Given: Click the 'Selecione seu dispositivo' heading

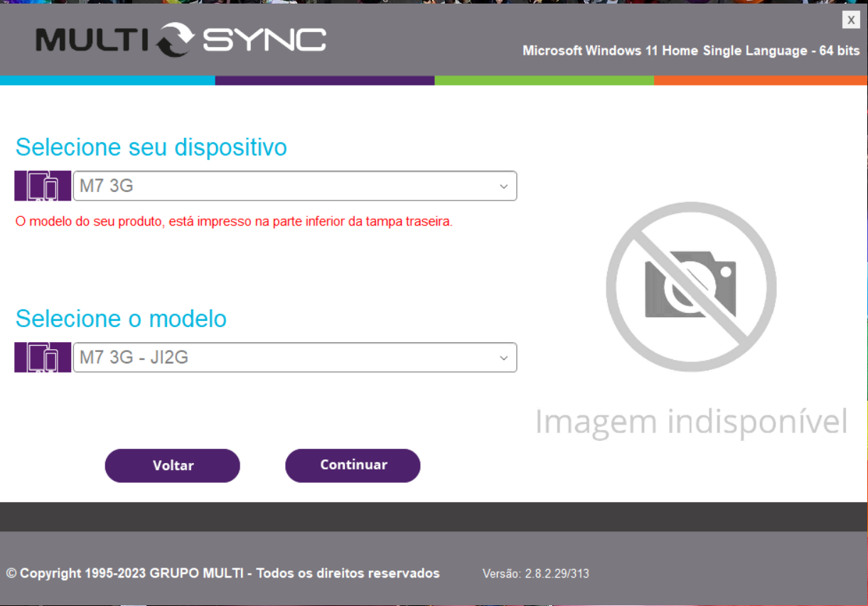Looking at the screenshot, I should point(151,147).
